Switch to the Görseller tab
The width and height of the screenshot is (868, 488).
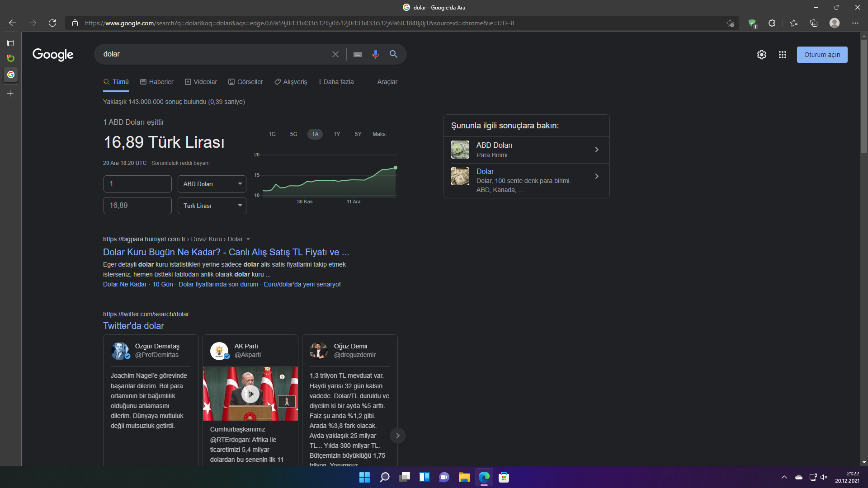point(245,82)
